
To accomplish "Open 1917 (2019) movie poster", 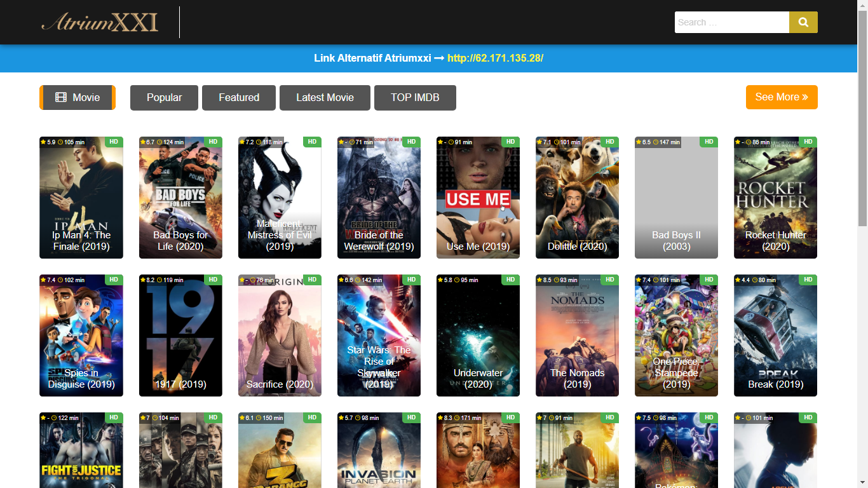I will click(180, 335).
